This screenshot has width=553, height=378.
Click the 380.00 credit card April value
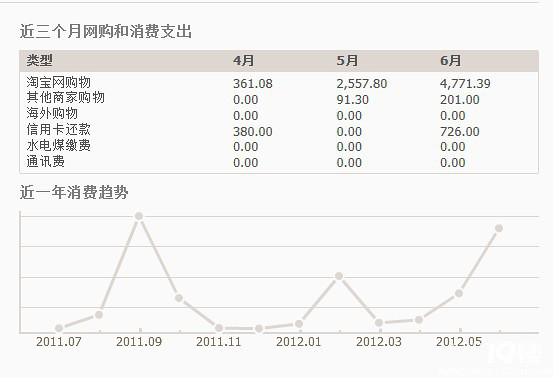click(x=253, y=132)
